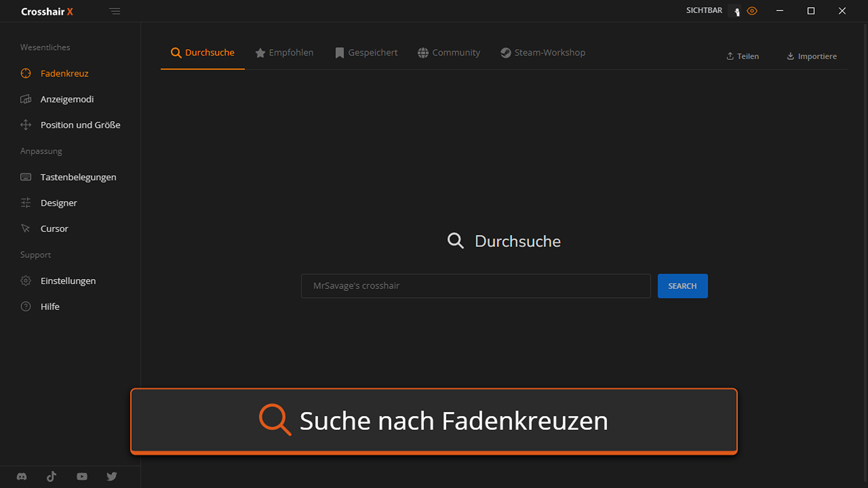Screen dimensions: 868x488
Task: Switch to the Gespeichert tab
Action: click(366, 52)
